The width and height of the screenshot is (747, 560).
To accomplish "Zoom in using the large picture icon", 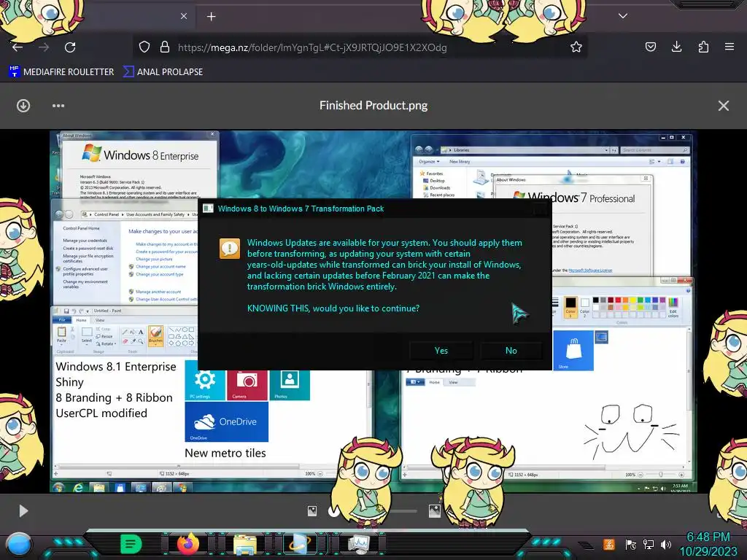I will point(435,511).
